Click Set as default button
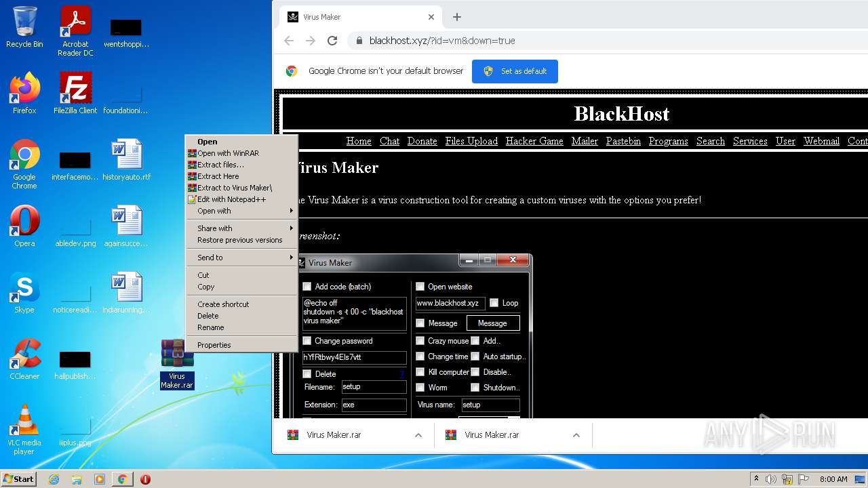This screenshot has width=868, height=488. 515,71
